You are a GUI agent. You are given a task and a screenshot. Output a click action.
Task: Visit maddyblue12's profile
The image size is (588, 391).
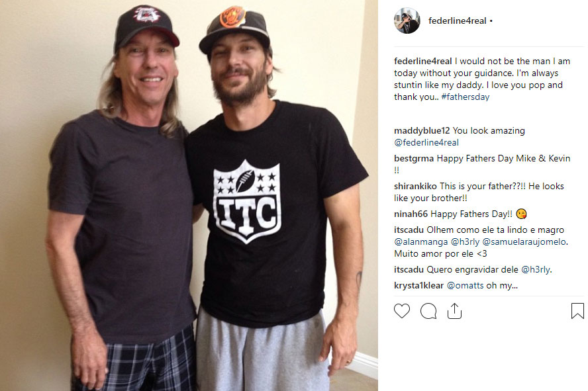[422, 131]
